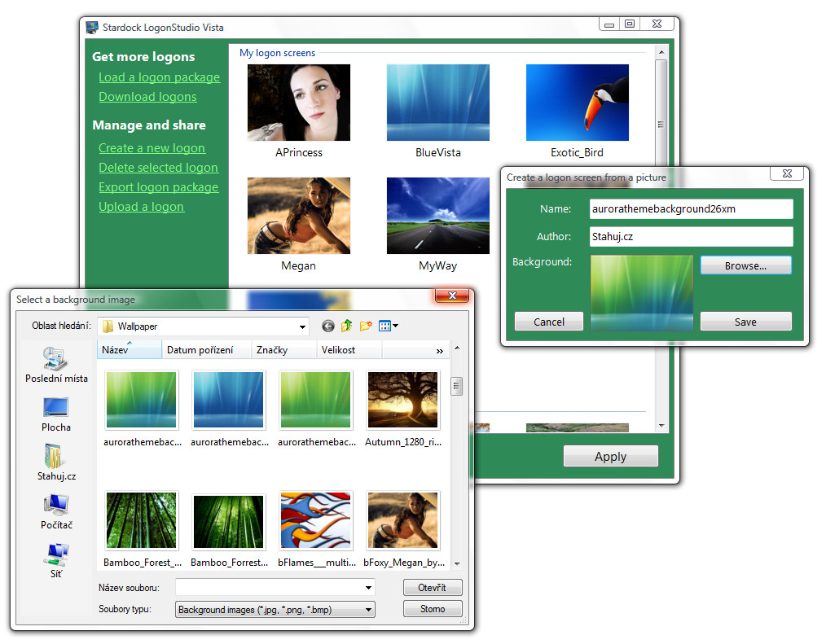Viewport: 826px width, 644px height.
Task: Click the logon screens scroll up arrow
Action: click(x=661, y=52)
